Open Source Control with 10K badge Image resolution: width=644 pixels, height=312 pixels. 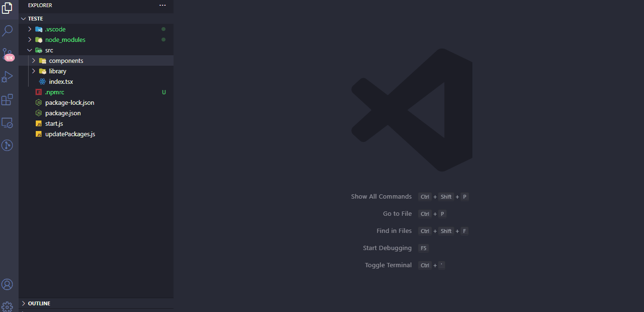tap(7, 54)
